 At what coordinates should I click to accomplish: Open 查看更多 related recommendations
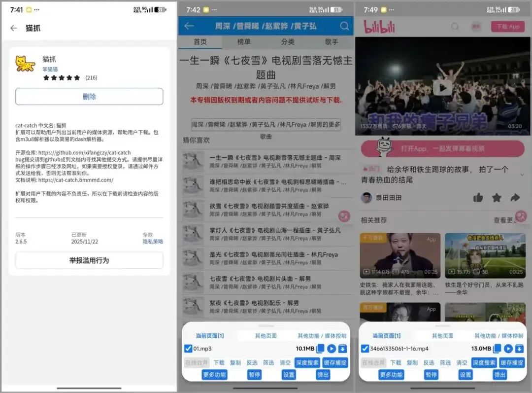(x=504, y=220)
